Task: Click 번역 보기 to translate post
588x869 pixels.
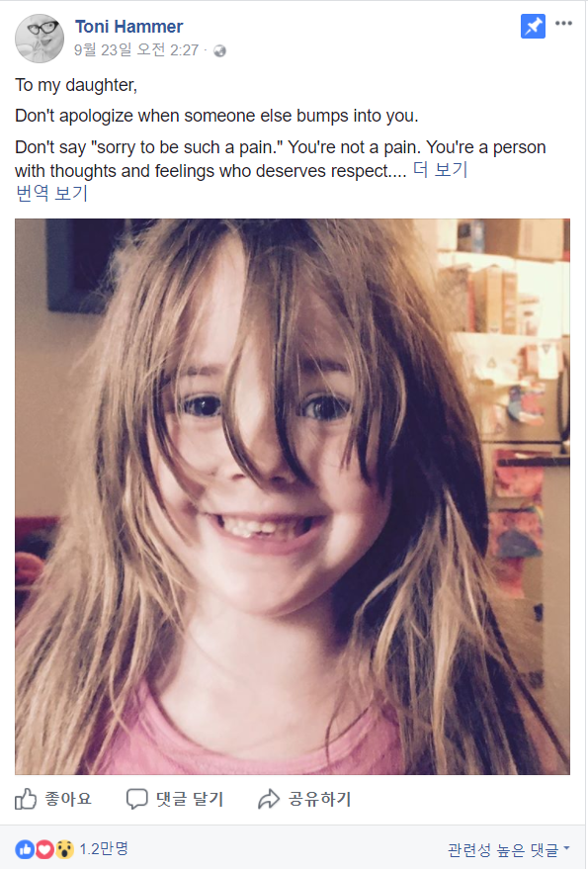Action: (51, 194)
